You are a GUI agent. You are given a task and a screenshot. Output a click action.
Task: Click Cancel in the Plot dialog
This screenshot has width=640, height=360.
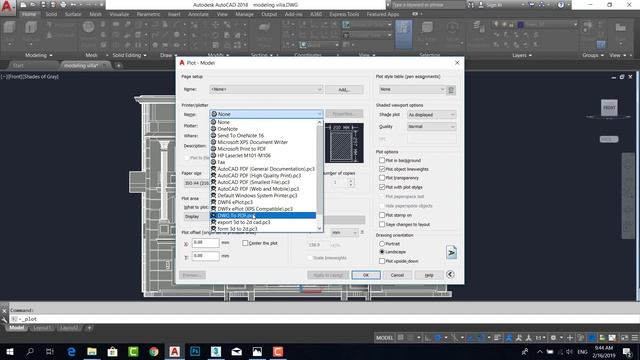(397, 275)
